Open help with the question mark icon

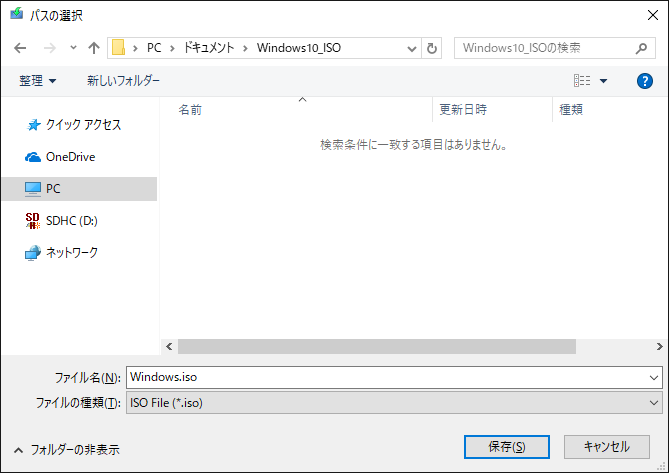645,81
